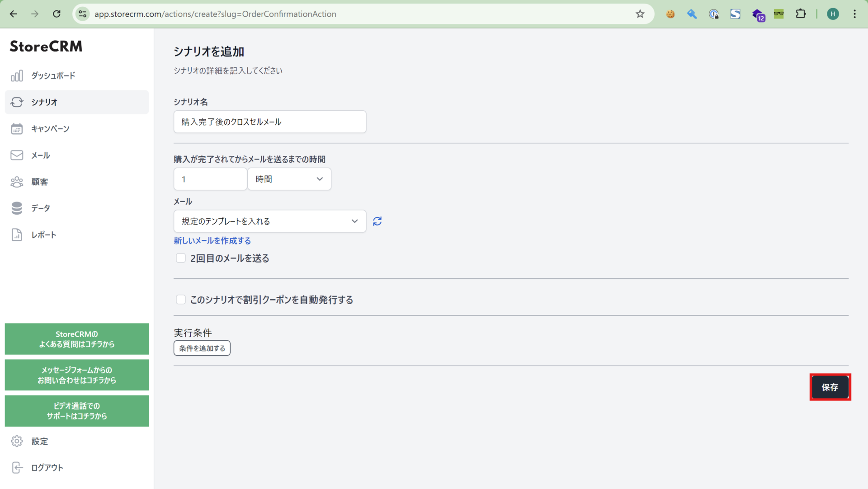The image size is (868, 489).
Task: Go back with browser back arrow
Action: [x=13, y=14]
